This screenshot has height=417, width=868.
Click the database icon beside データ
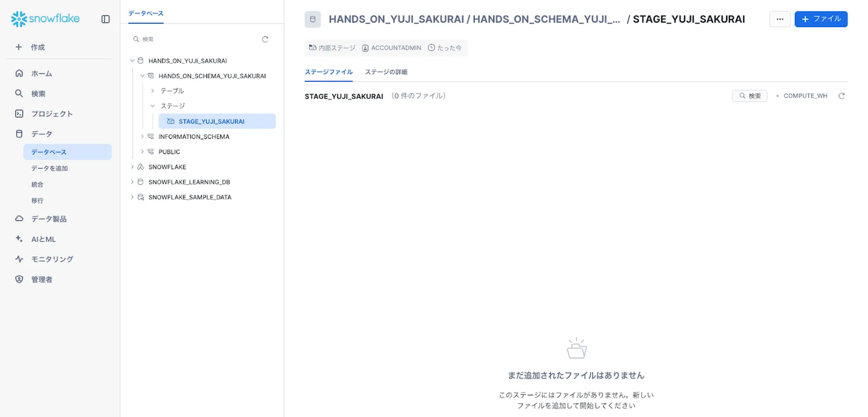(19, 134)
